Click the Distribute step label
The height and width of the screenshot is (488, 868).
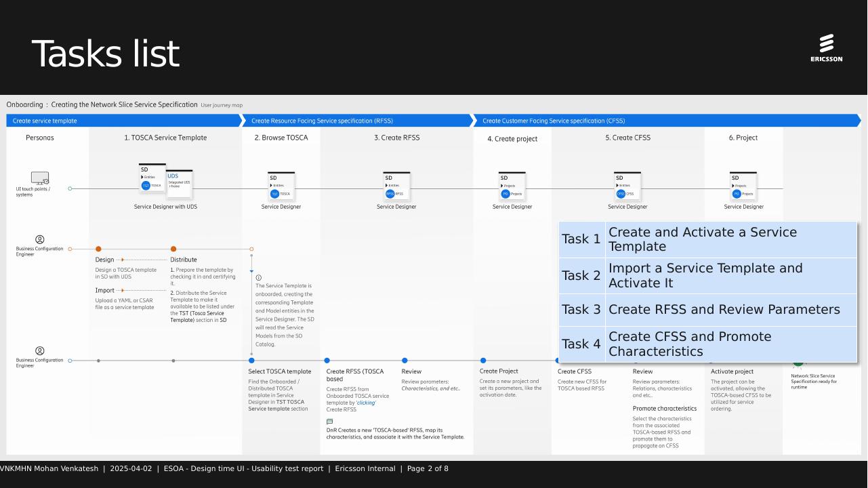[x=184, y=260]
